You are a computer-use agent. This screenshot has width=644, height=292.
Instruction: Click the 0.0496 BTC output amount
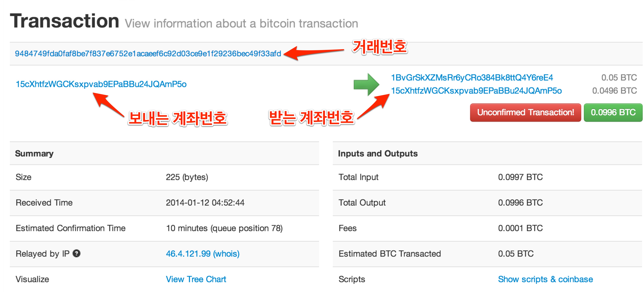coord(614,91)
